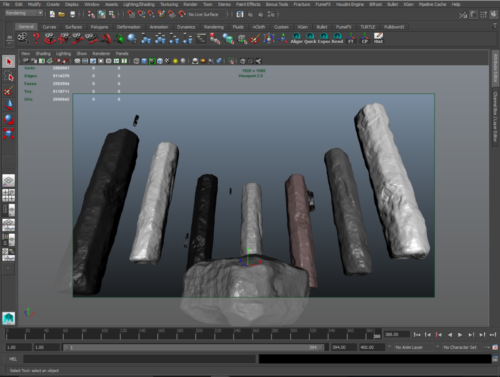
Task: Switch to the TURTLE shelf tab
Action: pos(368,27)
